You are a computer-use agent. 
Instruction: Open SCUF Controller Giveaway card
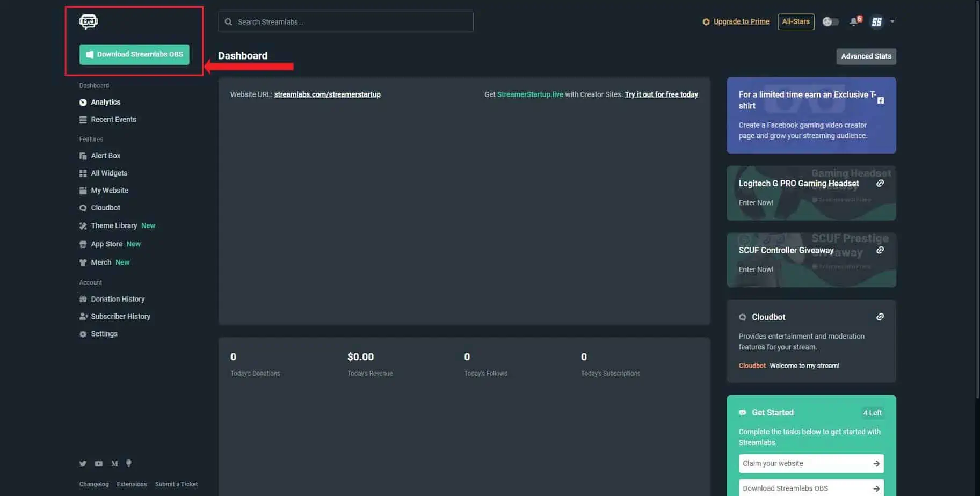pos(811,260)
